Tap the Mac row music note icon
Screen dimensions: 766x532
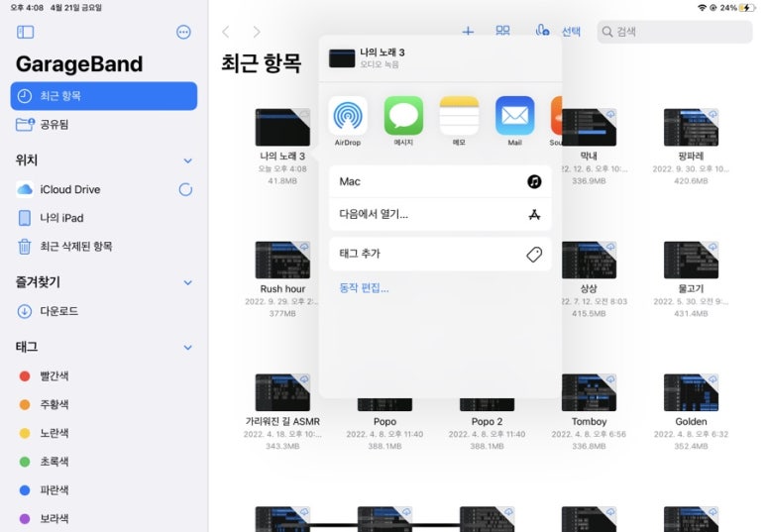[534, 181]
